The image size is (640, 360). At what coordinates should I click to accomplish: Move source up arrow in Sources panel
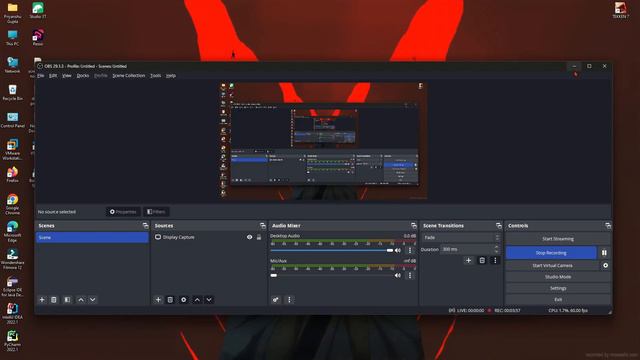197,300
